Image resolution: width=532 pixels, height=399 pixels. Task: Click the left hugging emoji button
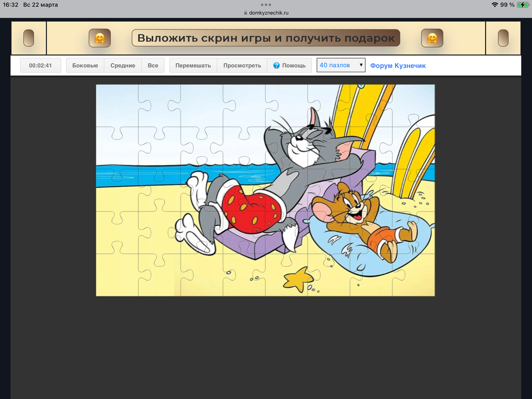(100, 38)
